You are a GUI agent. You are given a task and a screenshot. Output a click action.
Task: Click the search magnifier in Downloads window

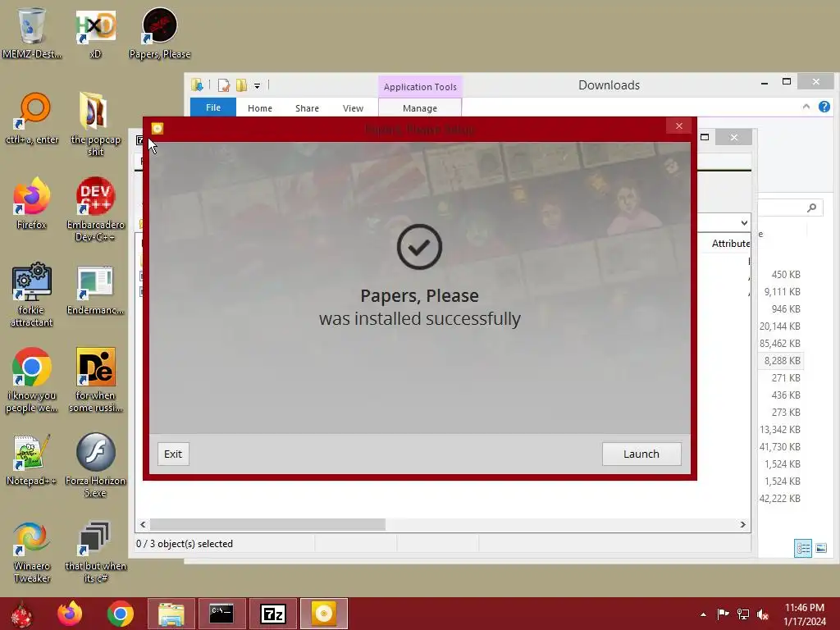point(811,208)
